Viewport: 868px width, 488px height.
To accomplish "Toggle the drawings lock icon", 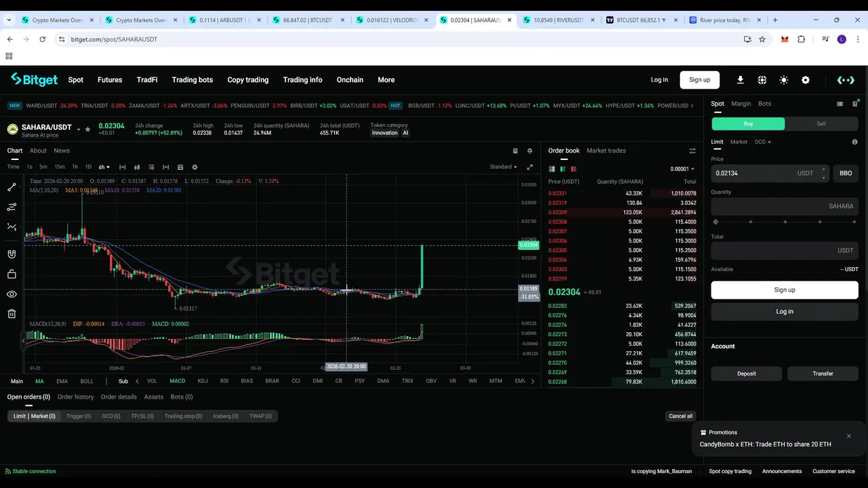I will click(12, 274).
